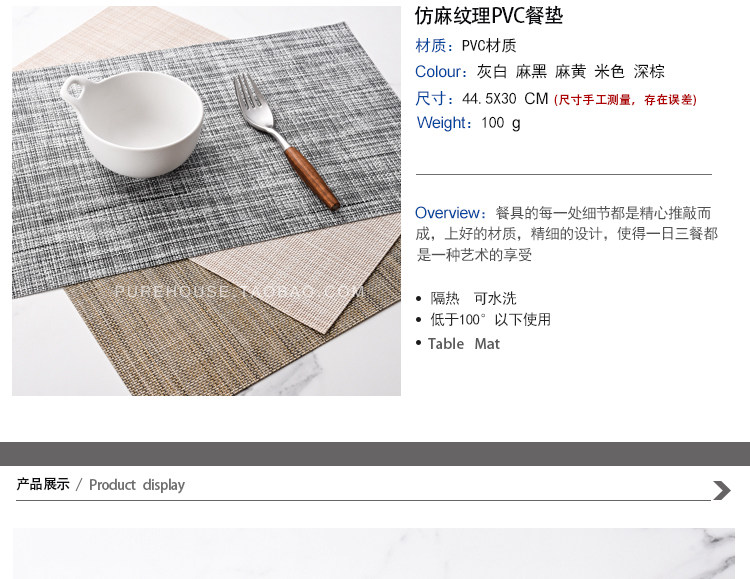Click the placemat product photo

tap(206, 200)
